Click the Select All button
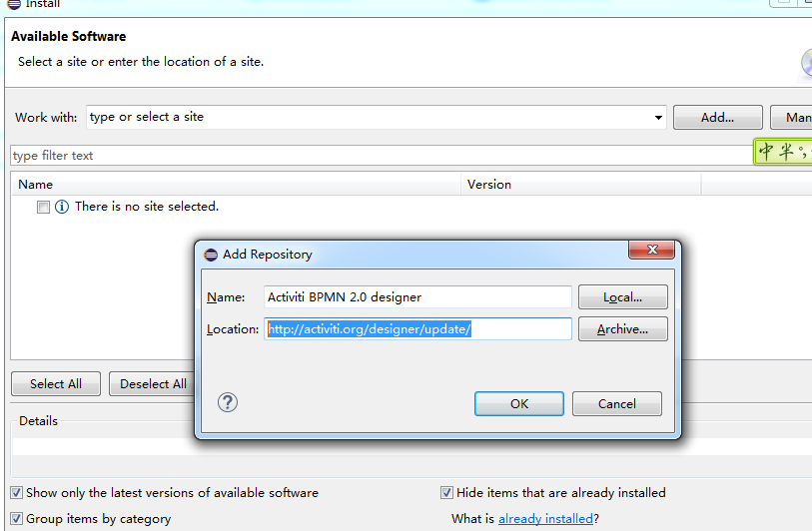812x531 pixels. (56, 384)
